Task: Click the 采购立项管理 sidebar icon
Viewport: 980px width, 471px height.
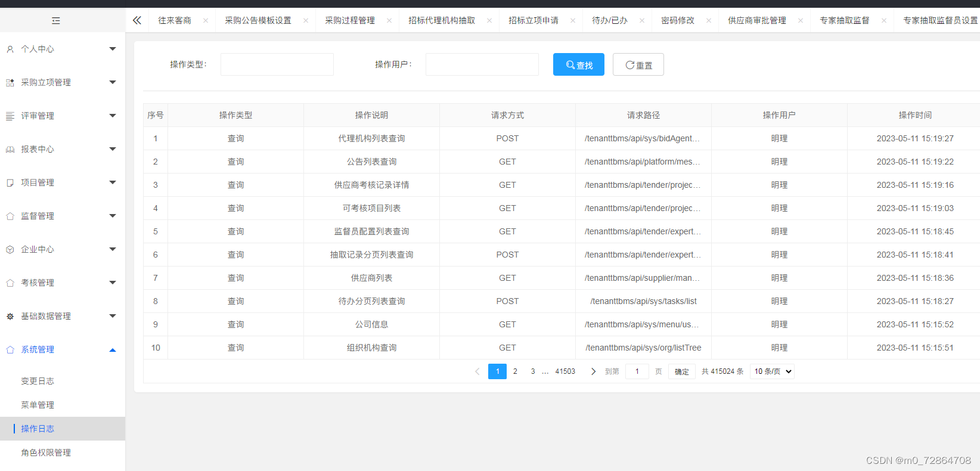Action: pos(10,83)
